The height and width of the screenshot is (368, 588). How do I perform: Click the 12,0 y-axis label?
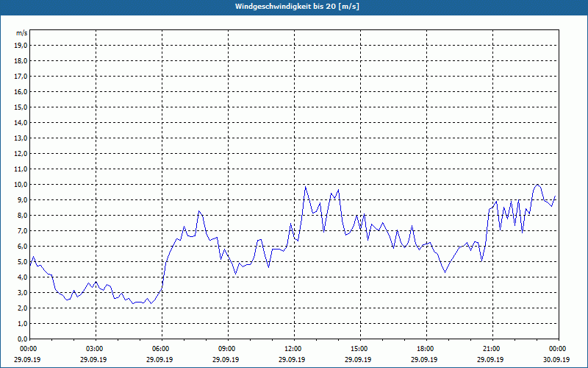coord(21,154)
